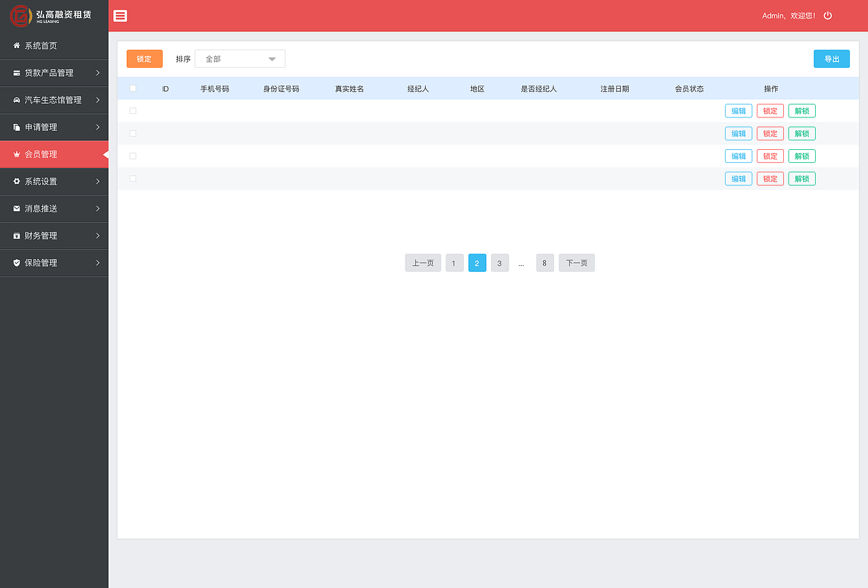The image size is (868, 588).
Task: Click 编辑 in the third table row
Action: [x=738, y=156]
